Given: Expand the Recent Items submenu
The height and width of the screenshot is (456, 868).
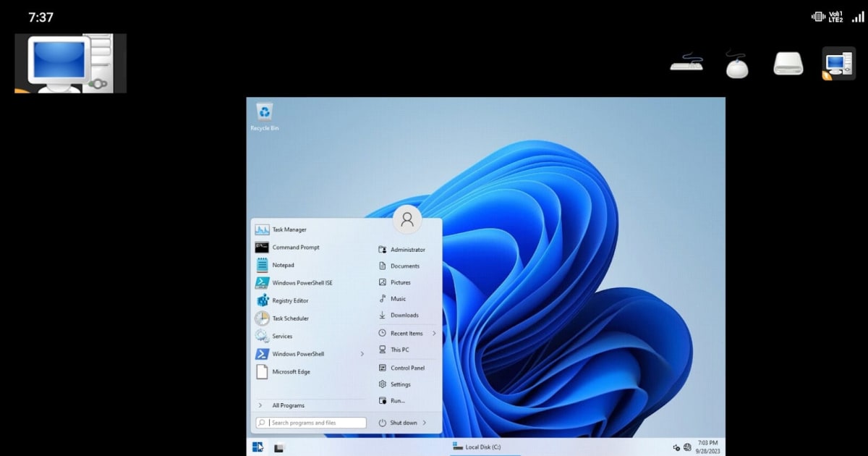Looking at the screenshot, I should (x=436, y=333).
